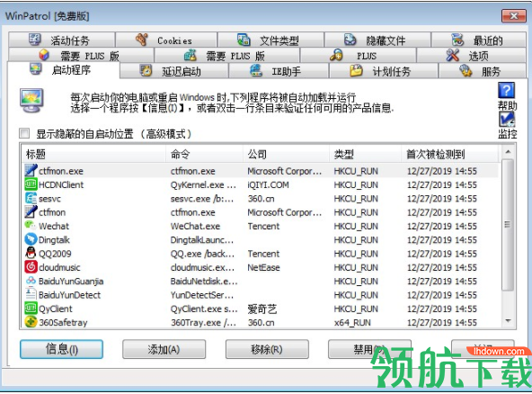
Task: Sort by the 命令 column header
Action: pyautogui.click(x=205, y=154)
